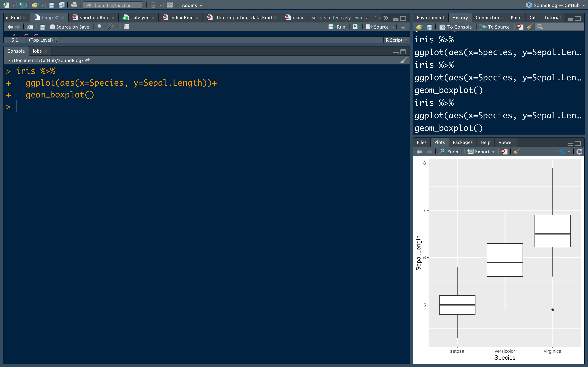The width and height of the screenshot is (588, 367).
Task: Open the Top Level context dropdown
Action: pyautogui.click(x=42, y=39)
